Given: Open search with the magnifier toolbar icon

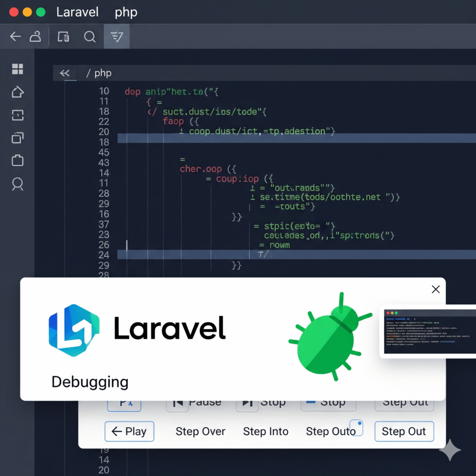Looking at the screenshot, I should pyautogui.click(x=90, y=37).
